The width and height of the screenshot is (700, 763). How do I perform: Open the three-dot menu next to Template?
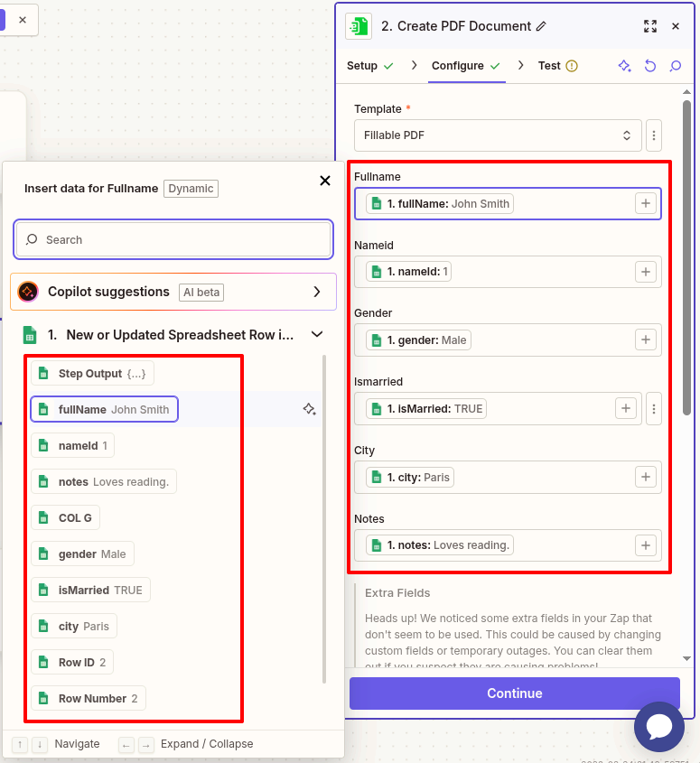point(654,135)
